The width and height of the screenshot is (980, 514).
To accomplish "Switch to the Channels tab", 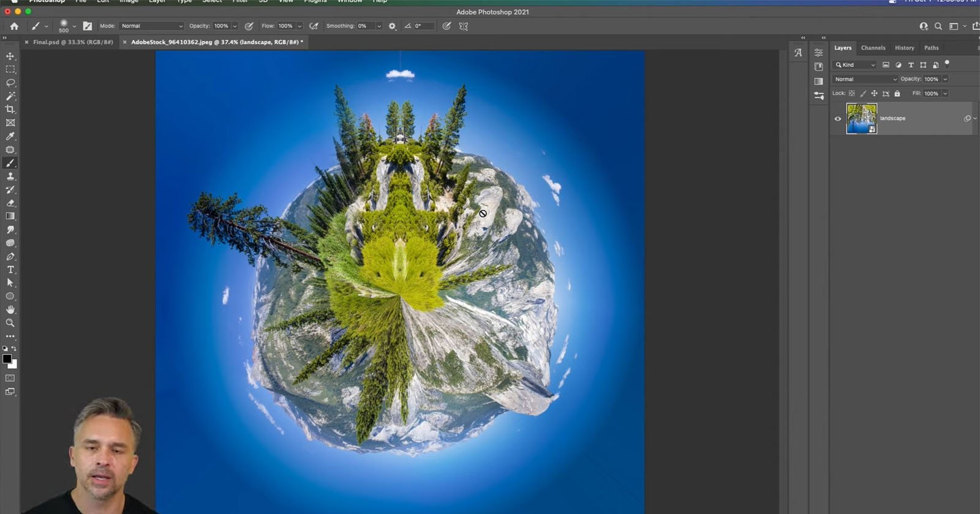I will click(873, 48).
